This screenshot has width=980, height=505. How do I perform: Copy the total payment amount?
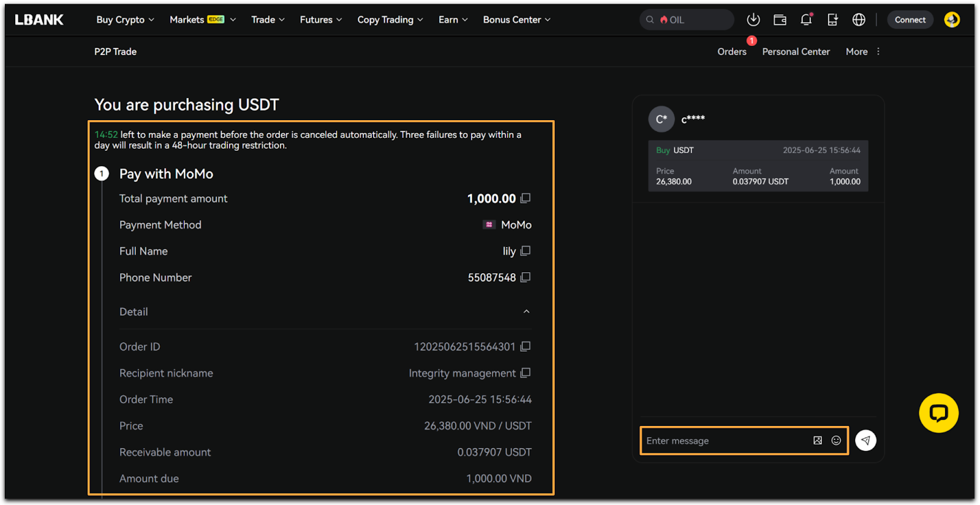525,199
